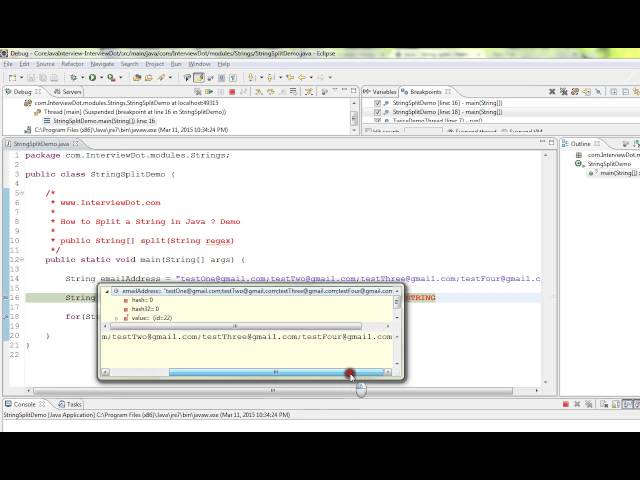This screenshot has width=640, height=480.
Task: Click the breakpoint marker on line 16 gutter
Action: point(6,298)
